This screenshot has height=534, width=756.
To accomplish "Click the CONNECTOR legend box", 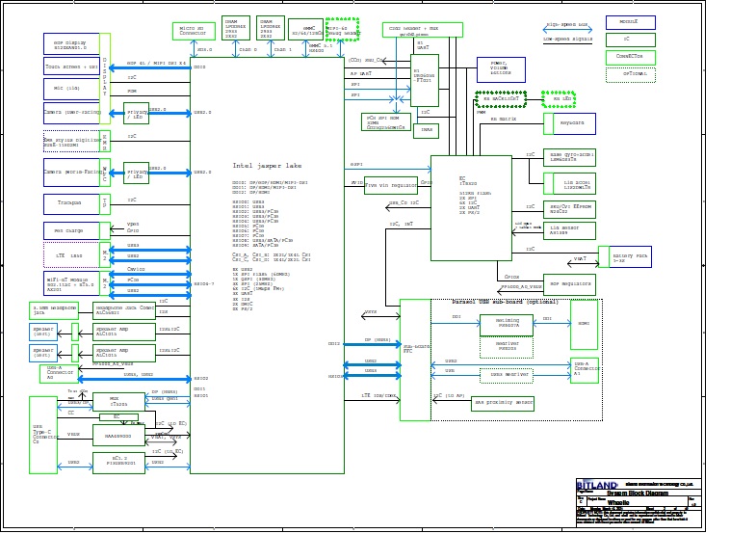I will (x=631, y=57).
